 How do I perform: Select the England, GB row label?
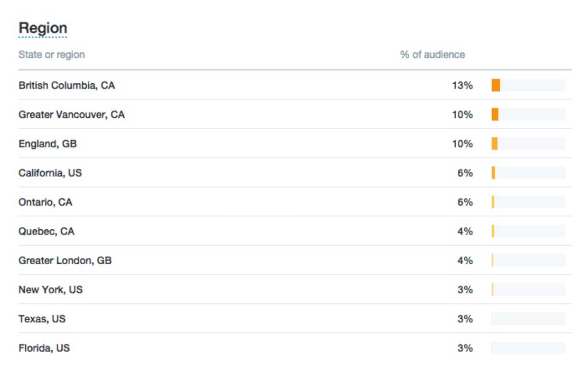(x=47, y=144)
